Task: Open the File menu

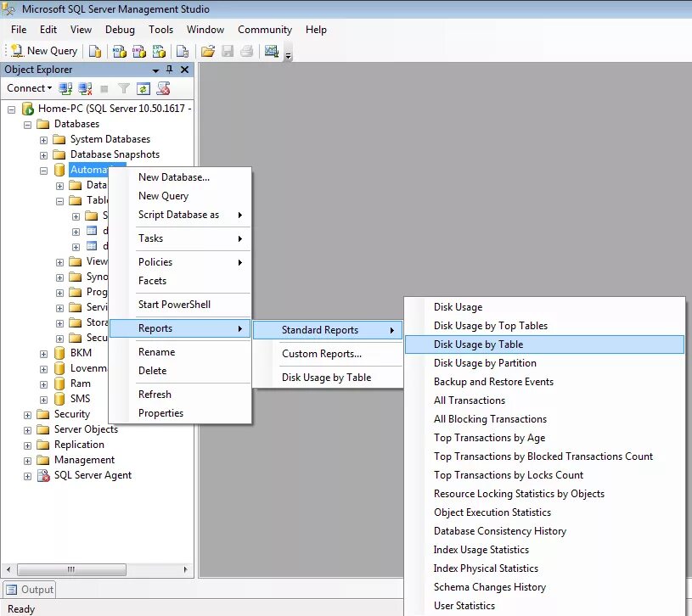Action: (19, 30)
